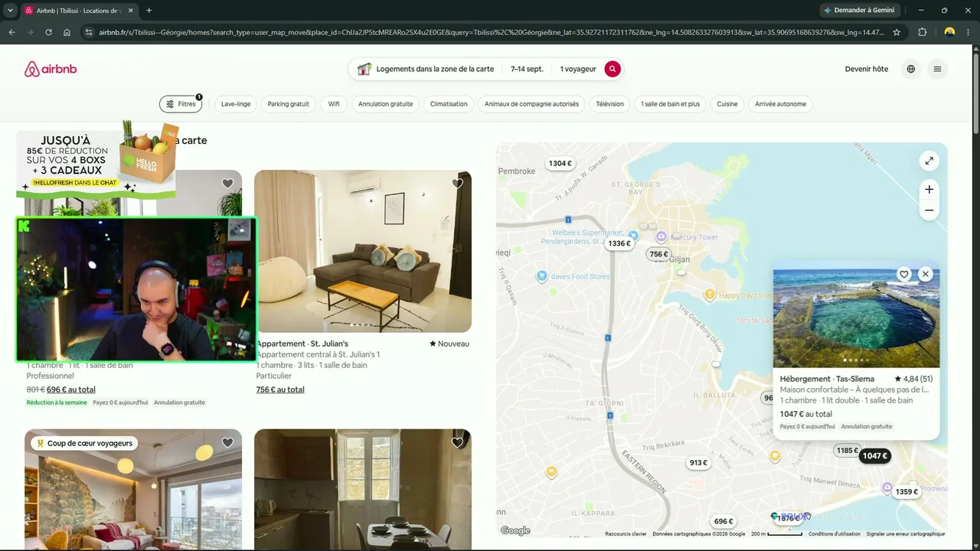View site information icon in address bar
Screen dimensions: 980x551
point(89,32)
